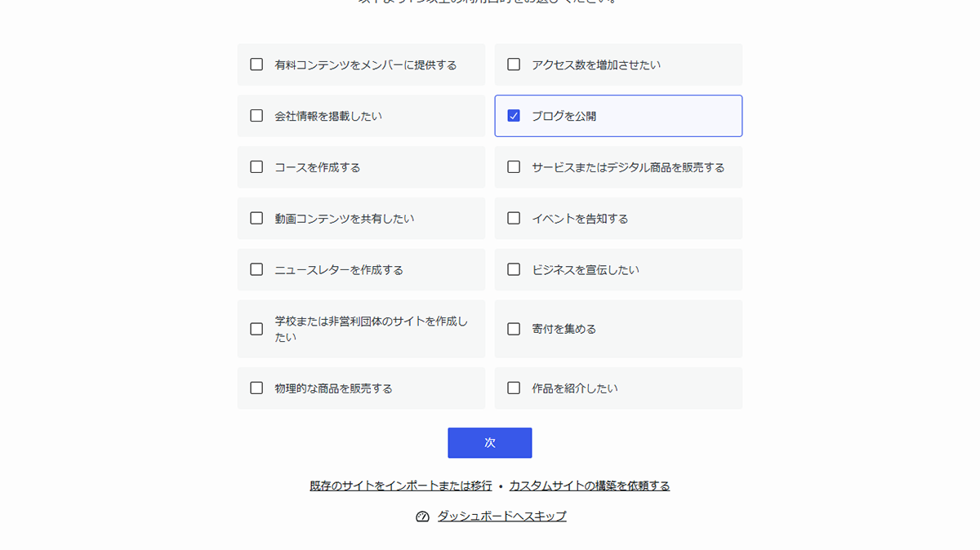
Task: Check the イベントを告知する option
Action: point(514,218)
